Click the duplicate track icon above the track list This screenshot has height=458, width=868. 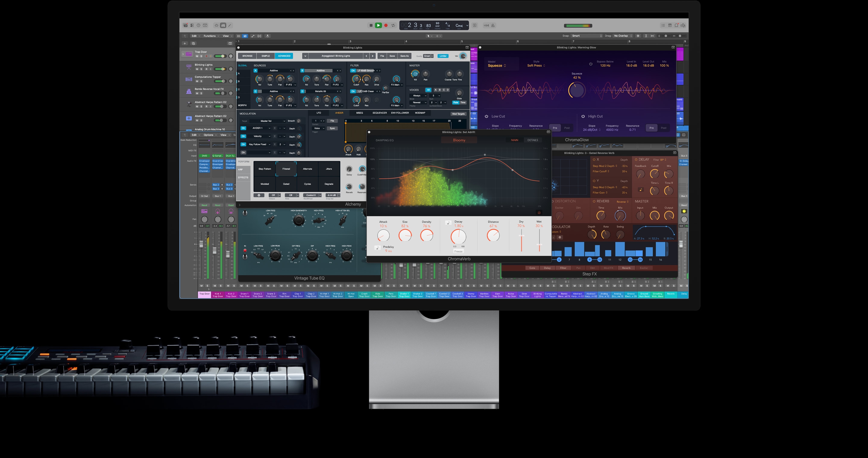click(193, 43)
